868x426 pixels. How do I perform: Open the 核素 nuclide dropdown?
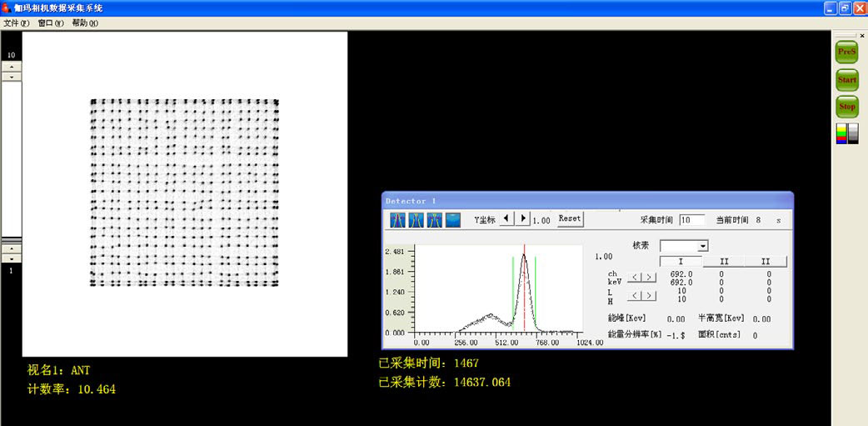click(703, 246)
